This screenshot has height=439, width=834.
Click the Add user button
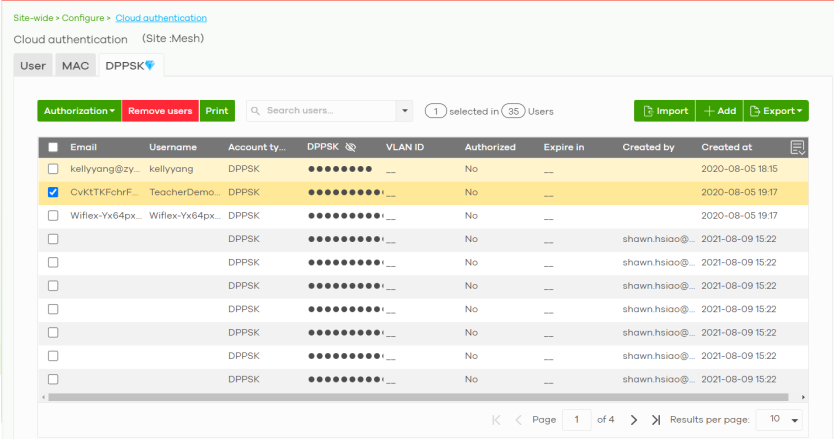coord(718,111)
